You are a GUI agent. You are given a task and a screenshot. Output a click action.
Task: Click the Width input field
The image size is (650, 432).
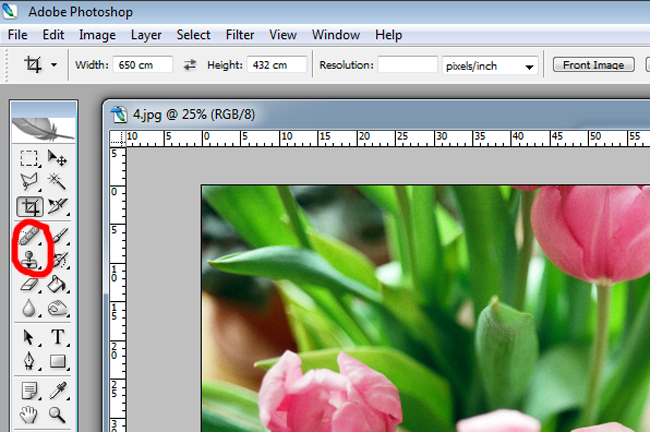[x=143, y=65]
